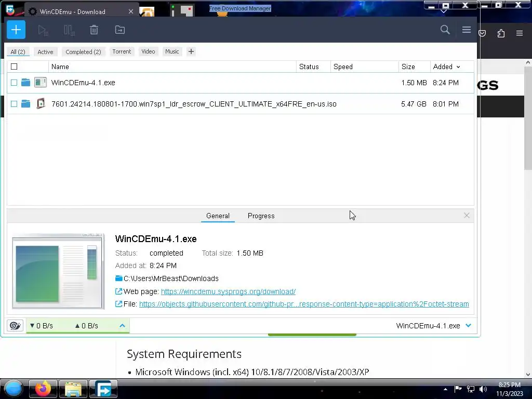This screenshot has width=532, height=399.
Task: Close the download details panel
Action: point(467,216)
